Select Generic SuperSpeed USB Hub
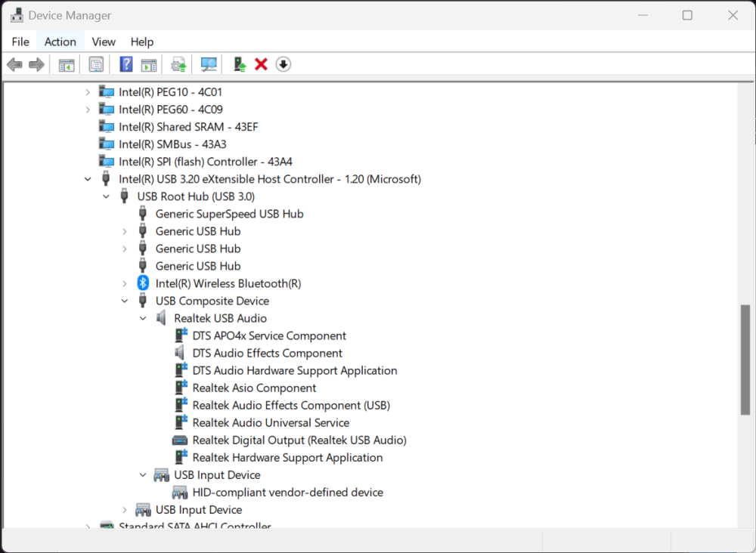Viewport: 756px width, 553px height. pos(230,214)
